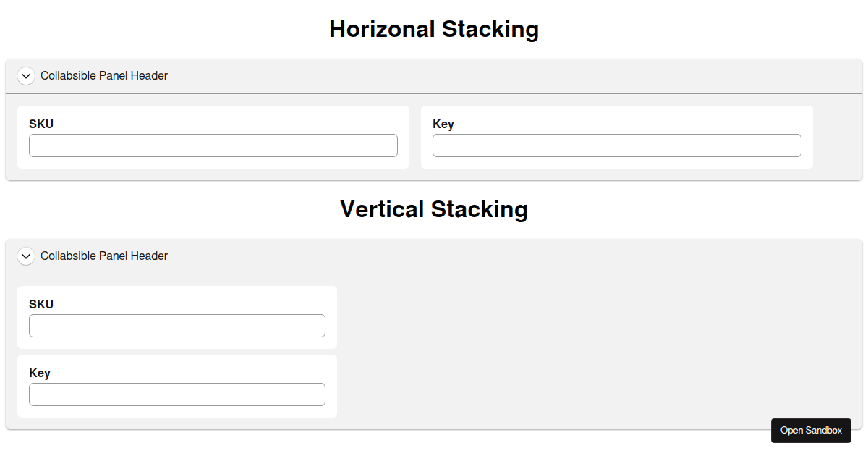The width and height of the screenshot is (868, 456).
Task: Click the Horizonal Stacking heading
Action: pyautogui.click(x=434, y=29)
